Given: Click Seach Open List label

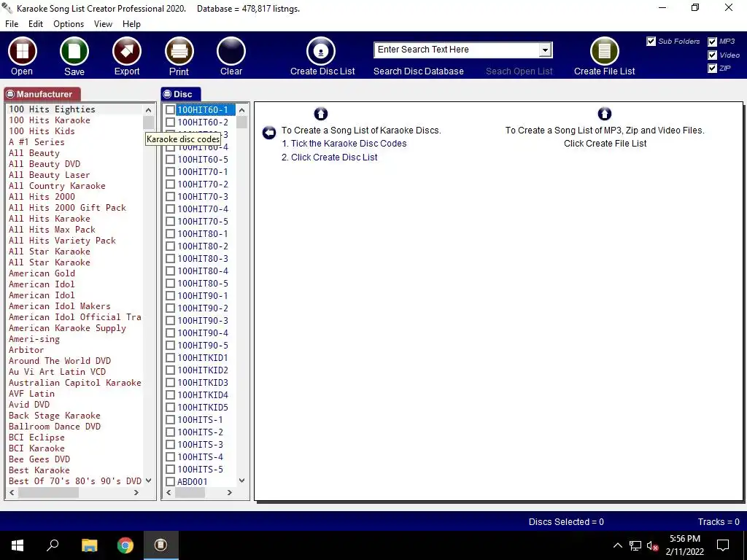Looking at the screenshot, I should [x=519, y=71].
